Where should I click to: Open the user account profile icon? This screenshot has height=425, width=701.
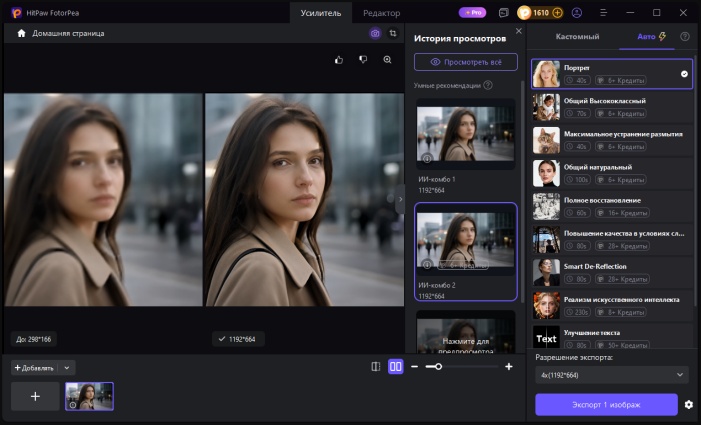[577, 13]
